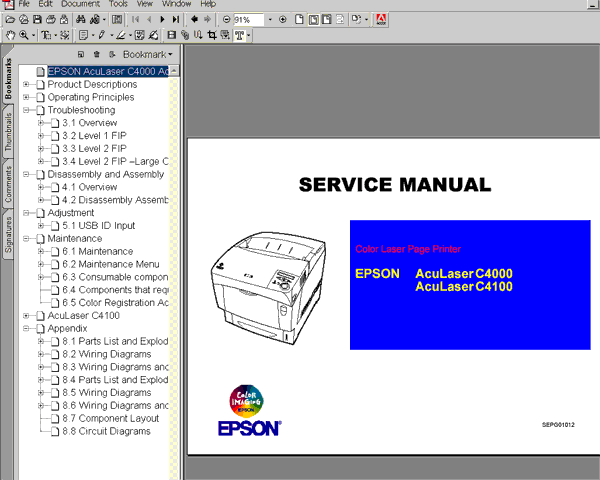This screenshot has width=600, height=480.
Task: Click the Delete bookmark trash icon
Action: 97,54
